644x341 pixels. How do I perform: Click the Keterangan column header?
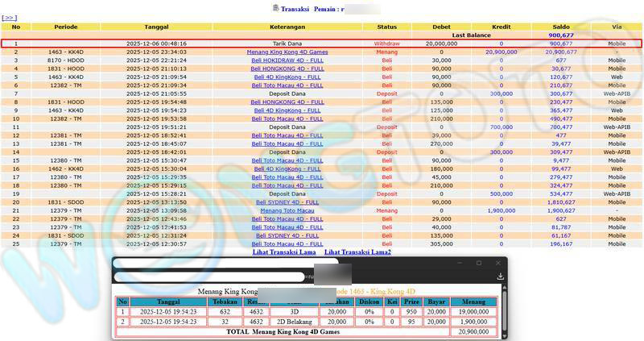coord(287,27)
